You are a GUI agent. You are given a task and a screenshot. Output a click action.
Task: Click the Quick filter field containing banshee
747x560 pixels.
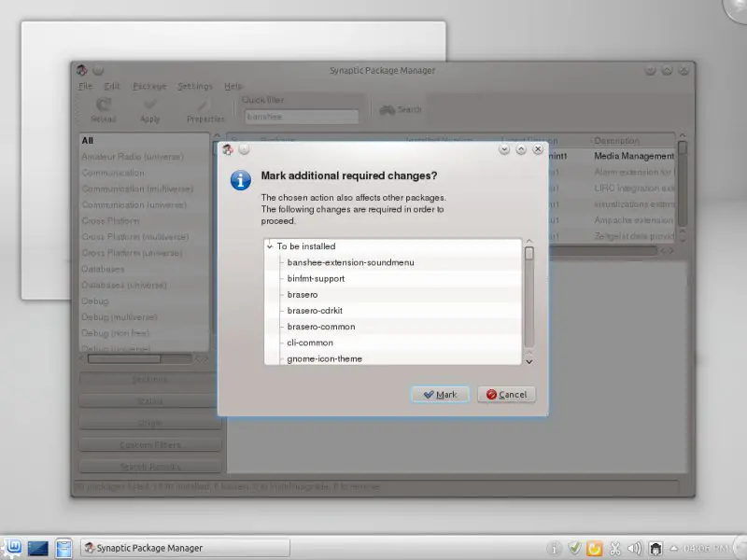[x=302, y=117]
